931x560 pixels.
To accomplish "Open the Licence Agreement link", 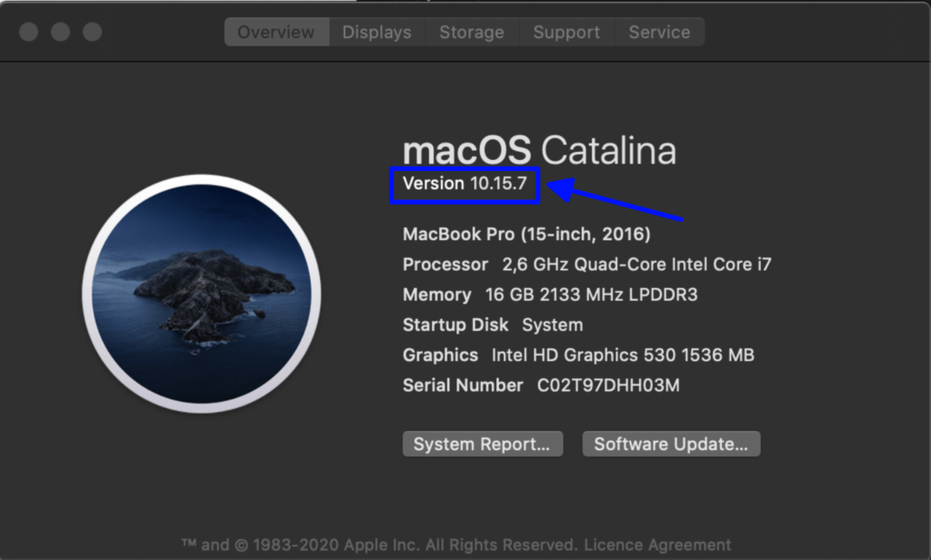I will 657,545.
